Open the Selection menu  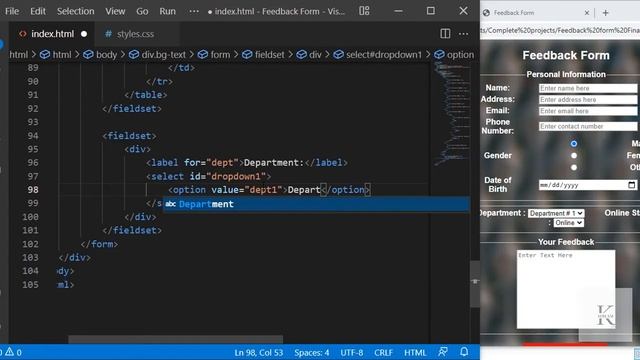point(76,11)
